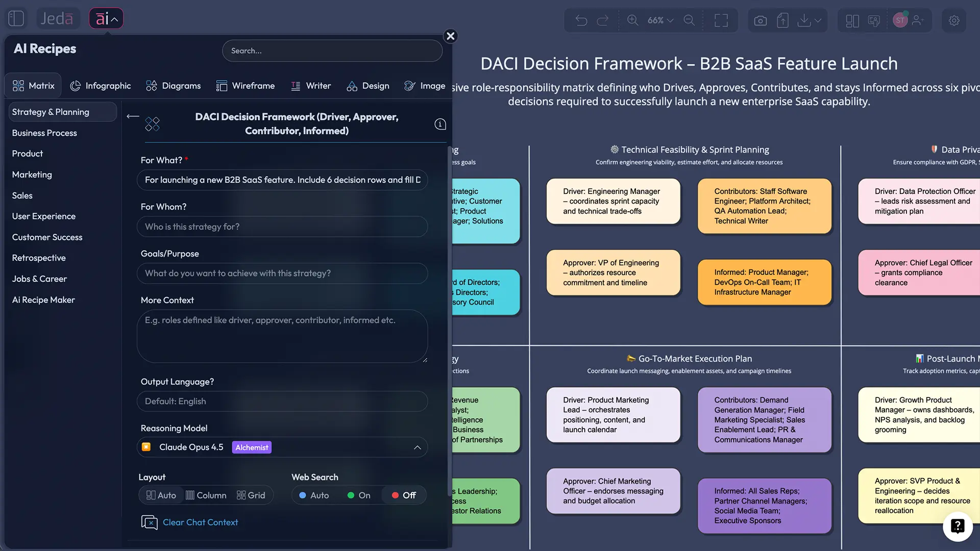The image size is (980, 551).
Task: Click the undo arrow icon
Action: [581, 20]
